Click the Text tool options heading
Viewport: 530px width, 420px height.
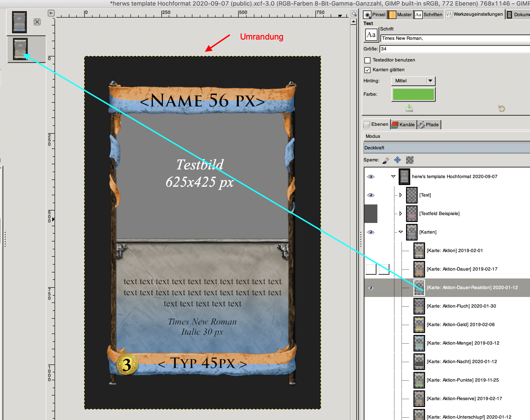pos(368,24)
